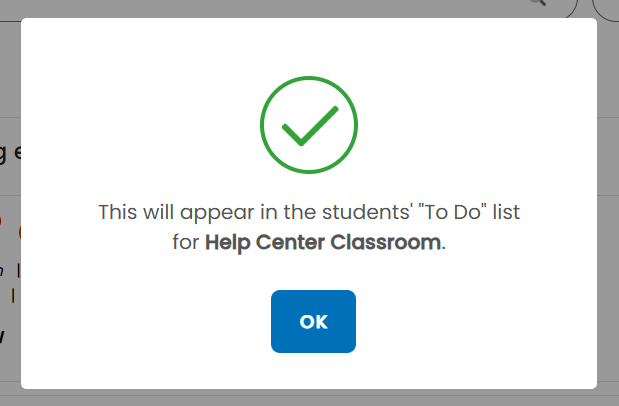This screenshot has height=406, width=619.
Task: Select the bold Help Center Classroom text
Action: point(323,242)
